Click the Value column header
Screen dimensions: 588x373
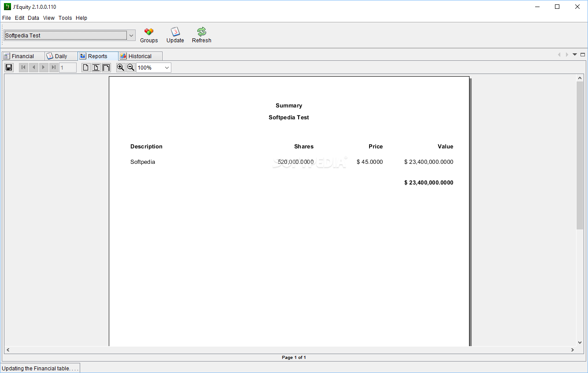[x=445, y=146]
